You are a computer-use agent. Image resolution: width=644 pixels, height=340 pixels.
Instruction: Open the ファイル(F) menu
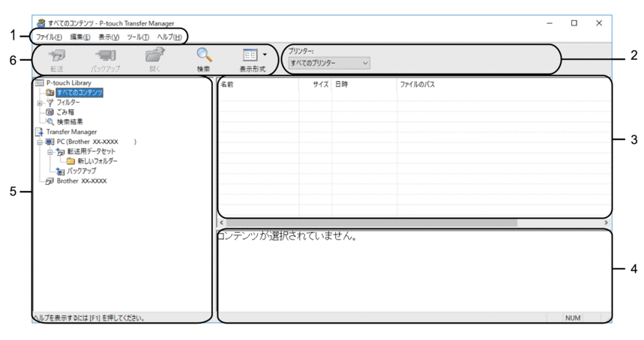pos(49,37)
